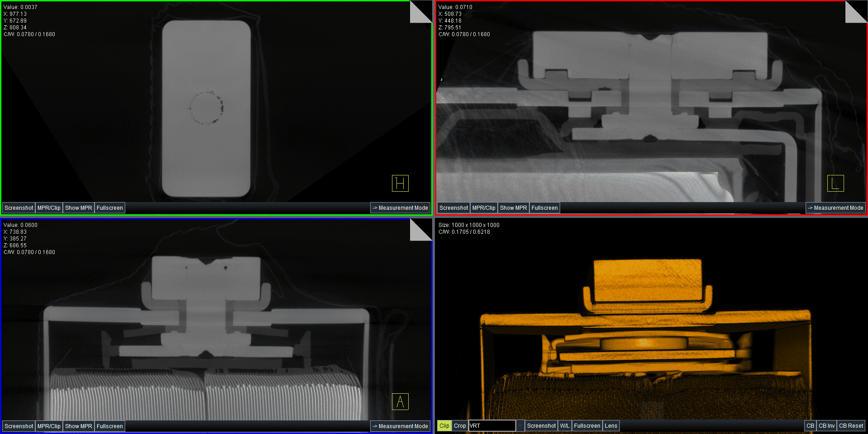The width and height of the screenshot is (868, 434).
Task: Take a Screenshot of the top-right view
Action: pos(453,208)
